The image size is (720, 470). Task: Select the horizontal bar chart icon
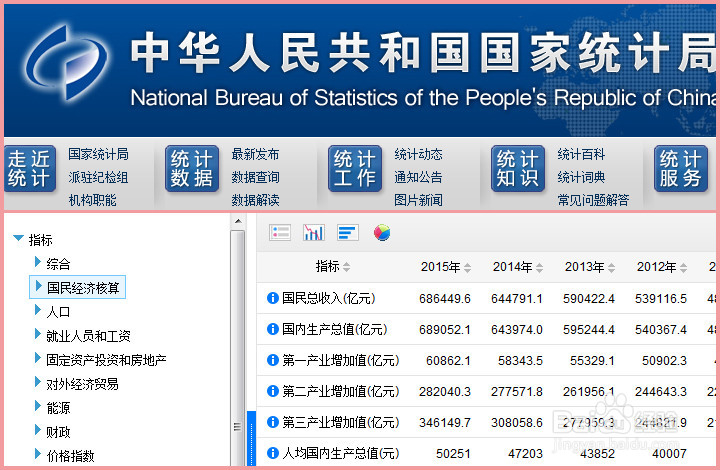pyautogui.click(x=348, y=233)
